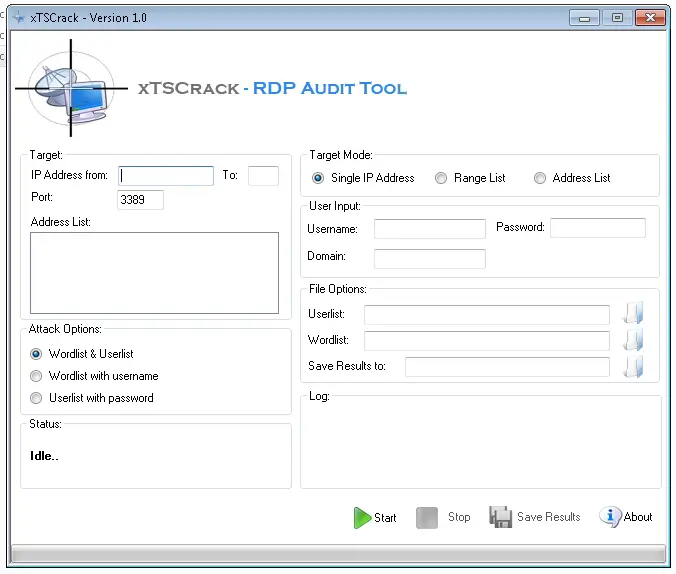Viewport: 676px width, 574px height.
Task: Browse for Save Results location icon
Action: tap(632, 366)
